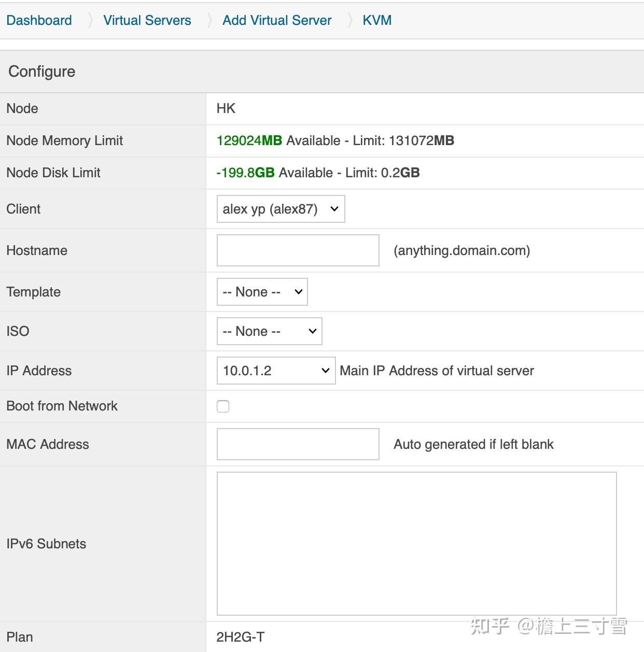Open the Virtual Servers page
The width and height of the screenshot is (644, 652).
[147, 20]
